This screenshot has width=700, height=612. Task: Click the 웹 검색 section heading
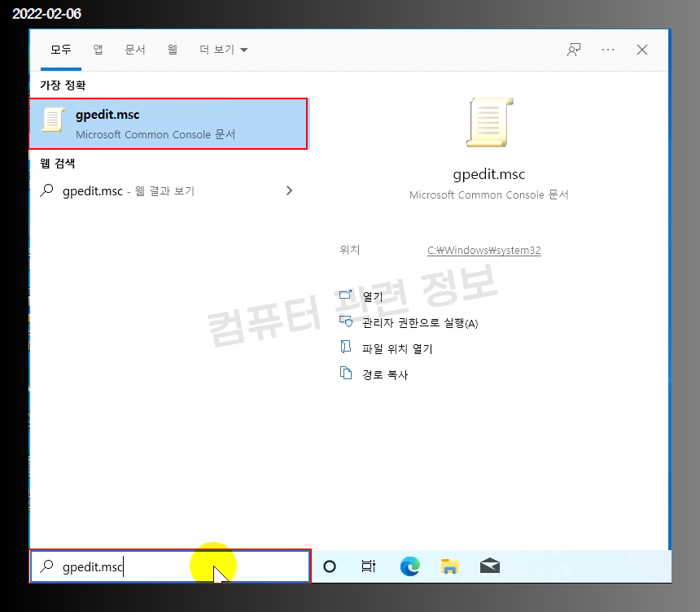(x=58, y=164)
